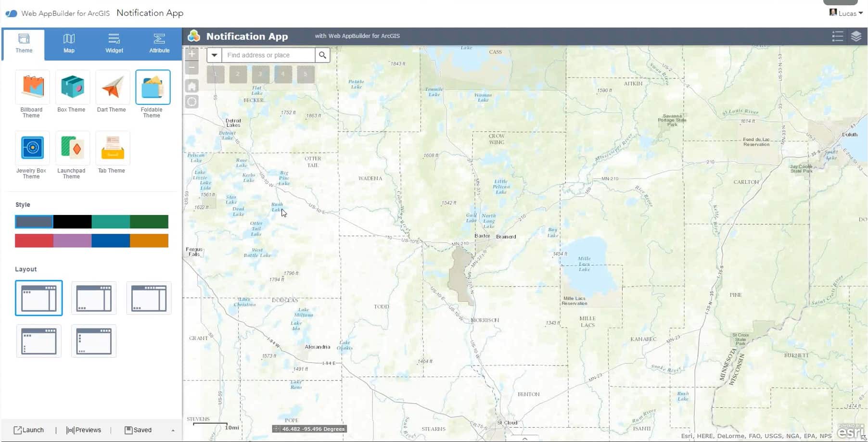Image resolution: width=868 pixels, height=442 pixels.
Task: Select the Jewelry Box Theme icon
Action: 32,148
